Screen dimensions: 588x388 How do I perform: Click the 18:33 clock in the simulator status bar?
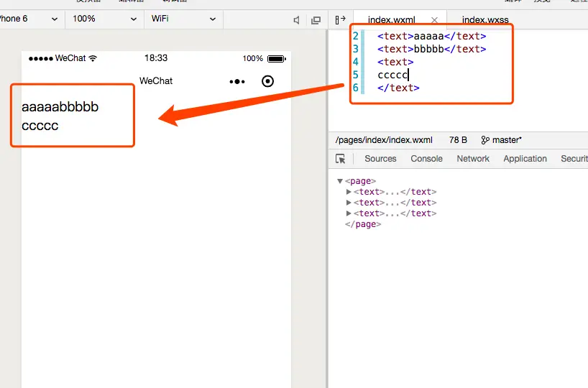click(x=156, y=58)
